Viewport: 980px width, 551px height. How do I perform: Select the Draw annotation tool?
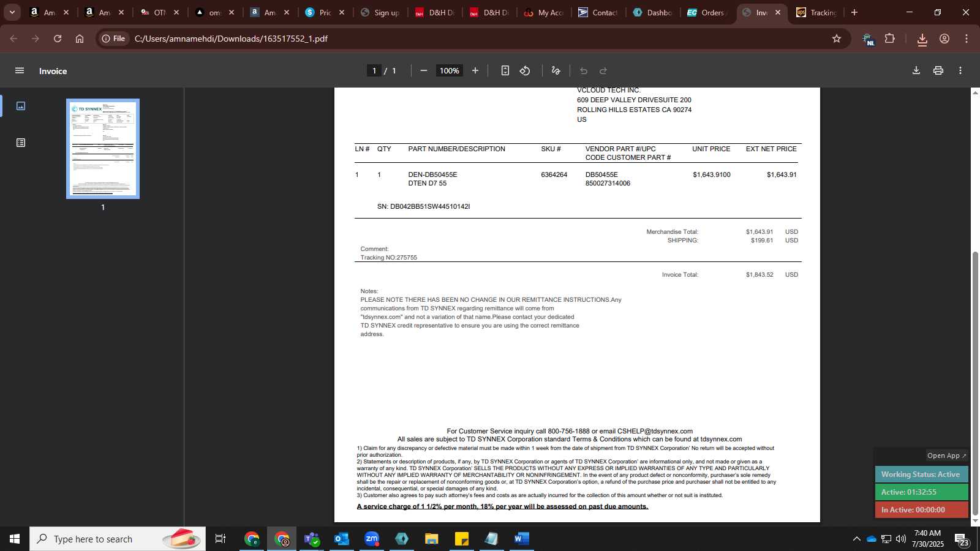(x=556, y=71)
